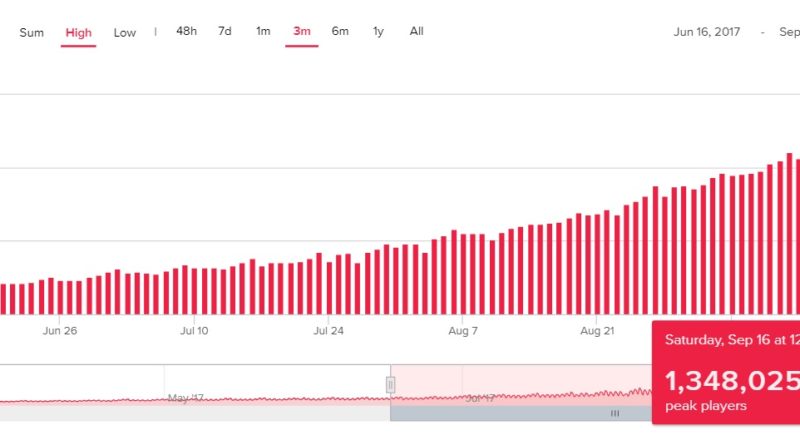Click the navigator scrollbar thumb grip

click(615, 413)
